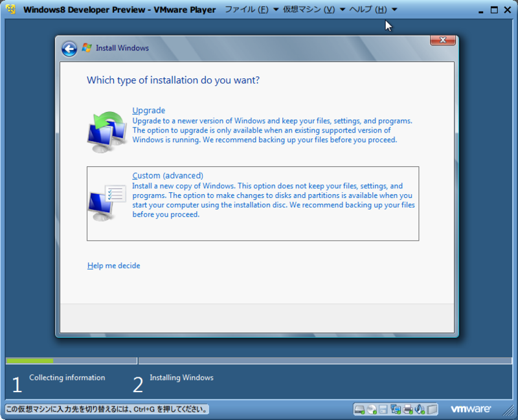Click the VMware Player title bar icon
The width and height of the screenshot is (518, 420).
point(11,9)
